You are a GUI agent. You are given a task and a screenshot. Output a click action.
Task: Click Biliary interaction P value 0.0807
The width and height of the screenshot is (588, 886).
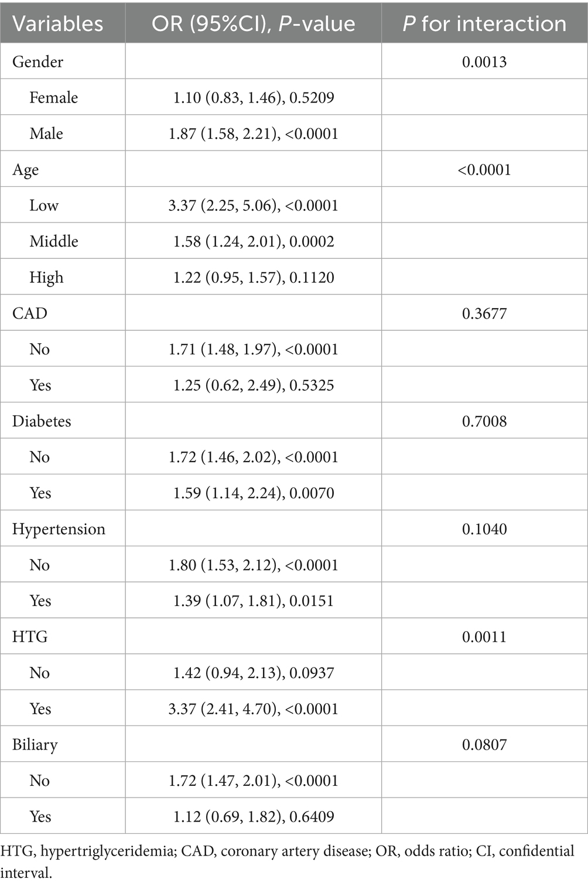pyautogui.click(x=484, y=744)
